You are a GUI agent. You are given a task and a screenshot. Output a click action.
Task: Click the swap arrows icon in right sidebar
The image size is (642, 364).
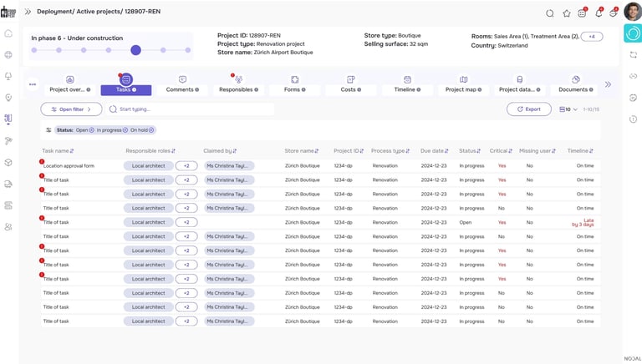click(x=634, y=55)
